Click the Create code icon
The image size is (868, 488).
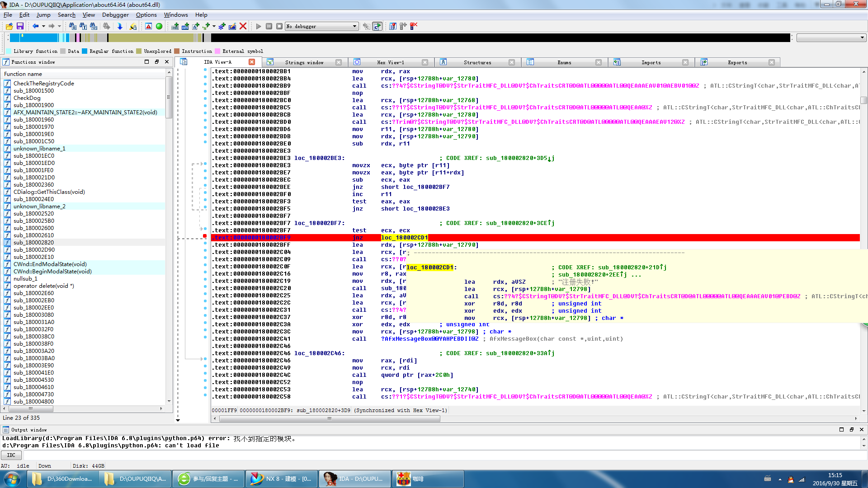[175, 26]
